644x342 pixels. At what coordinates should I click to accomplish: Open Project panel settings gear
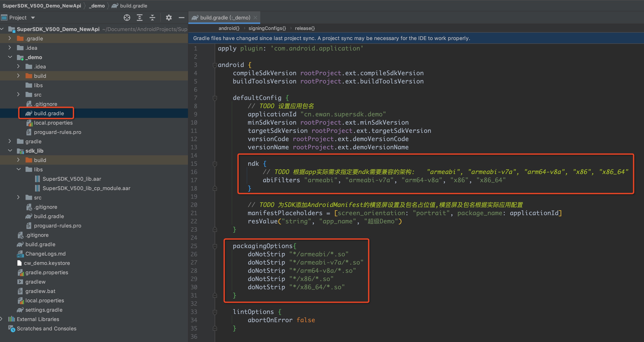coord(169,17)
